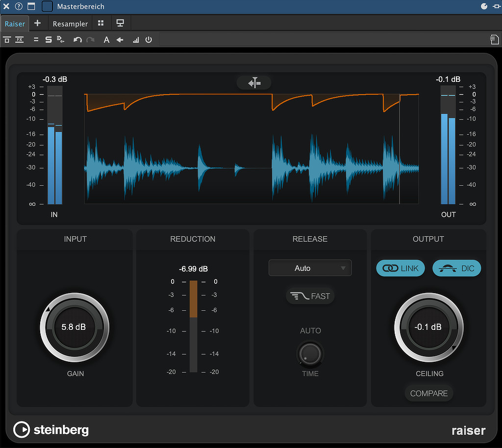Toggle the LINK channels button
The image size is (502, 448).
401,268
